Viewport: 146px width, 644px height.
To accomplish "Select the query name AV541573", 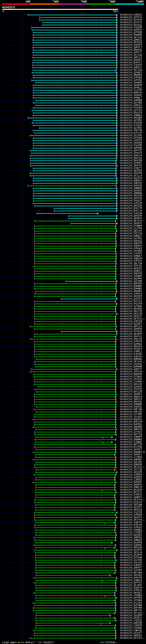I will coord(8,8).
